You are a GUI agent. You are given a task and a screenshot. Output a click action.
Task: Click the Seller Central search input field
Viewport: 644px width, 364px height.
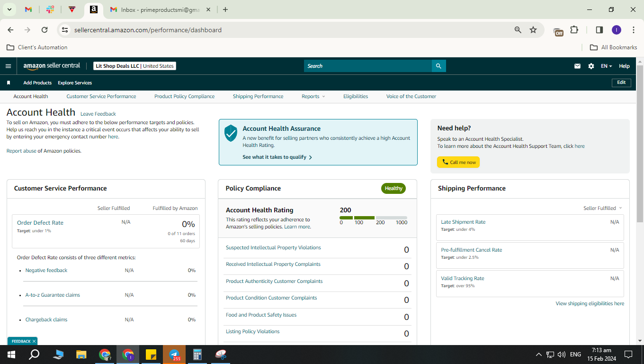[x=368, y=66]
